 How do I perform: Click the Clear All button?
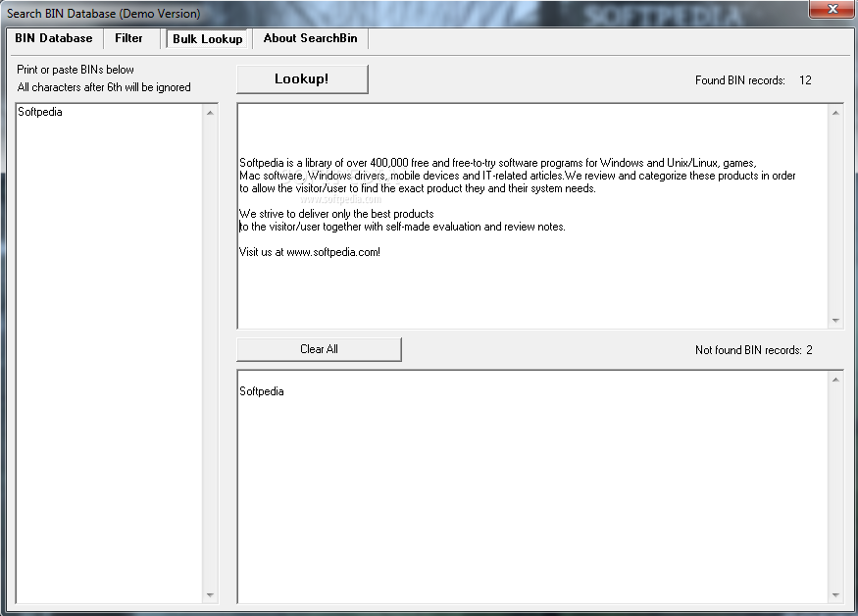click(319, 349)
